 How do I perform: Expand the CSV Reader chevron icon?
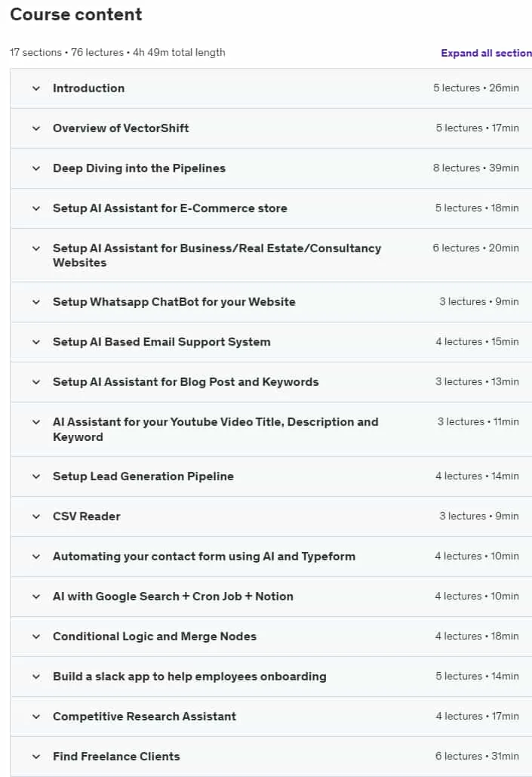(x=36, y=516)
